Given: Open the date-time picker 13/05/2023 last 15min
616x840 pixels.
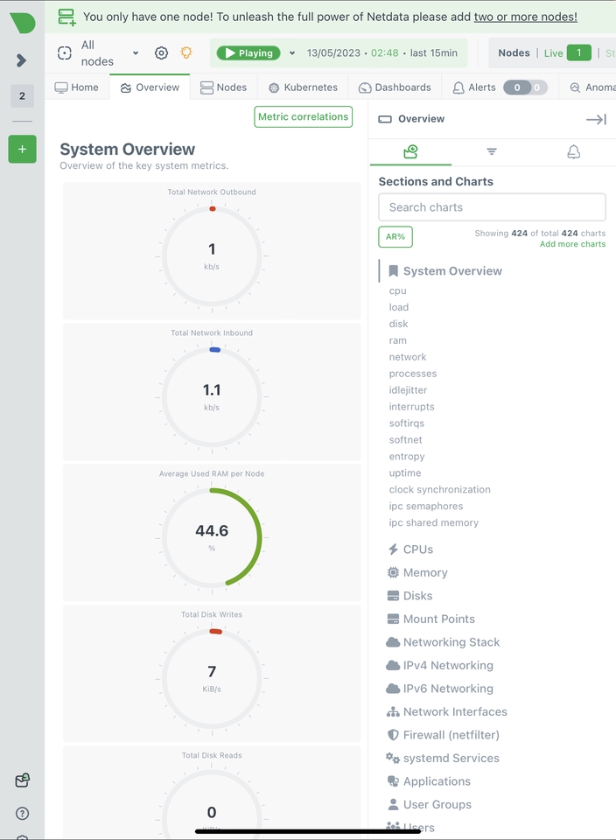Looking at the screenshot, I should click(381, 53).
